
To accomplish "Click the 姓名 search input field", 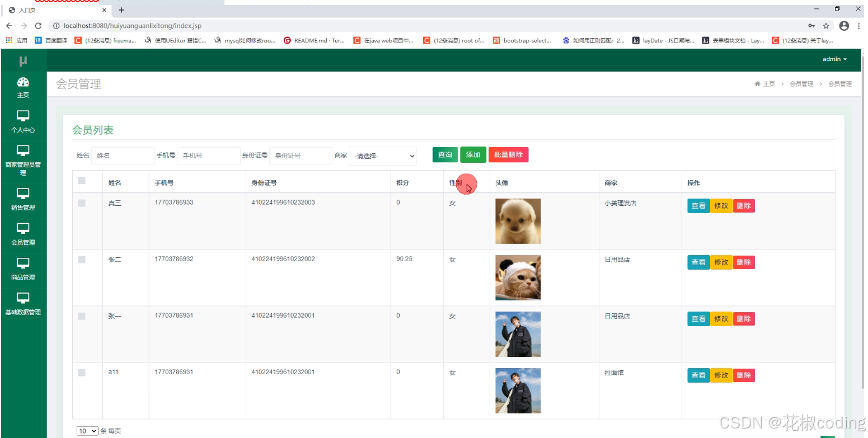I will 123,155.
